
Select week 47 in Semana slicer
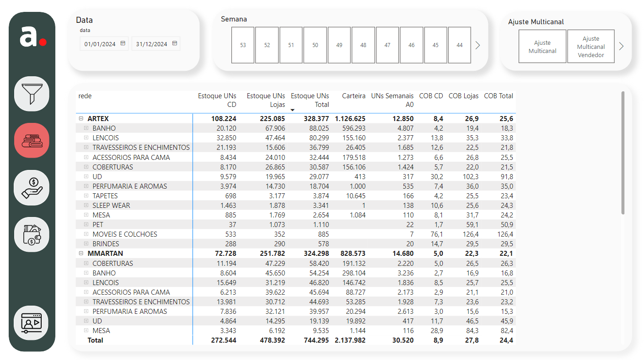point(387,45)
